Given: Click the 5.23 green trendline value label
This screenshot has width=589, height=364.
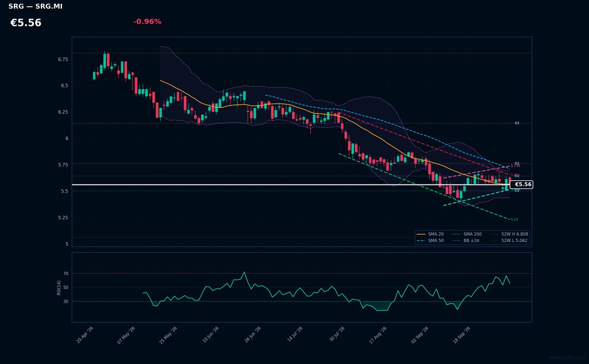Looking at the screenshot, I should (x=514, y=219).
